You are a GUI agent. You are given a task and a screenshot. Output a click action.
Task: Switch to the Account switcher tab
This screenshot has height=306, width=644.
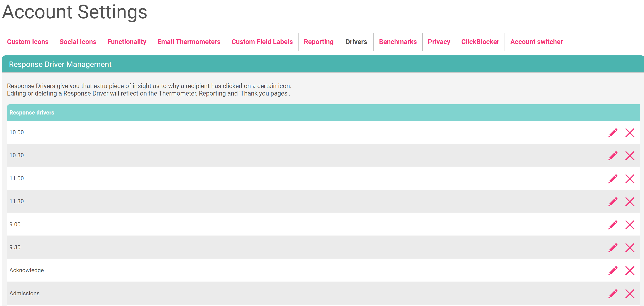536,42
